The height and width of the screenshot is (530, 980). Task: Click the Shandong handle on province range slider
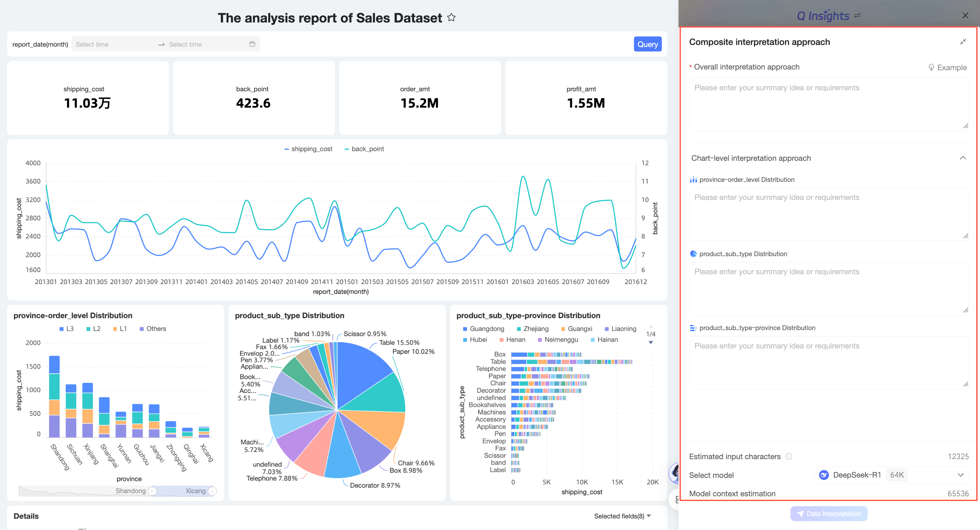pyautogui.click(x=152, y=491)
